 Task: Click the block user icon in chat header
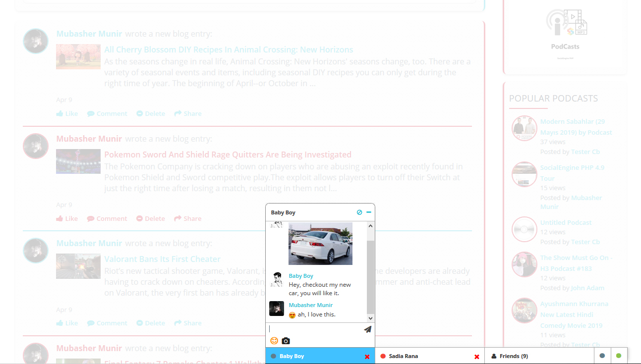coord(359,212)
